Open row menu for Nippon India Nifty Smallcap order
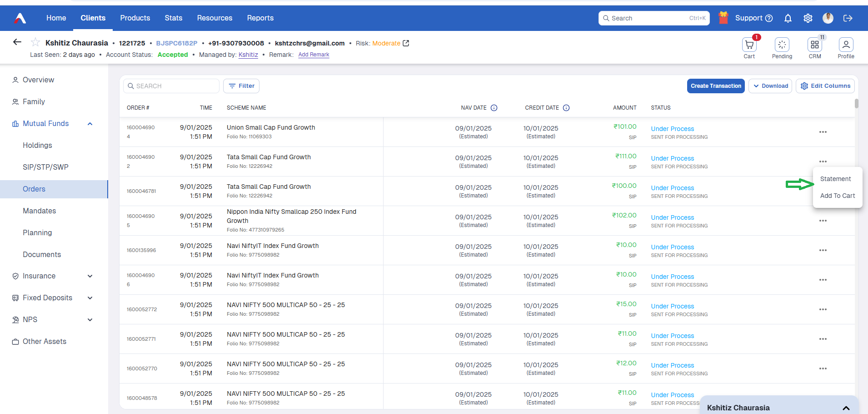Image resolution: width=868 pixels, height=414 pixels. pyautogui.click(x=823, y=221)
